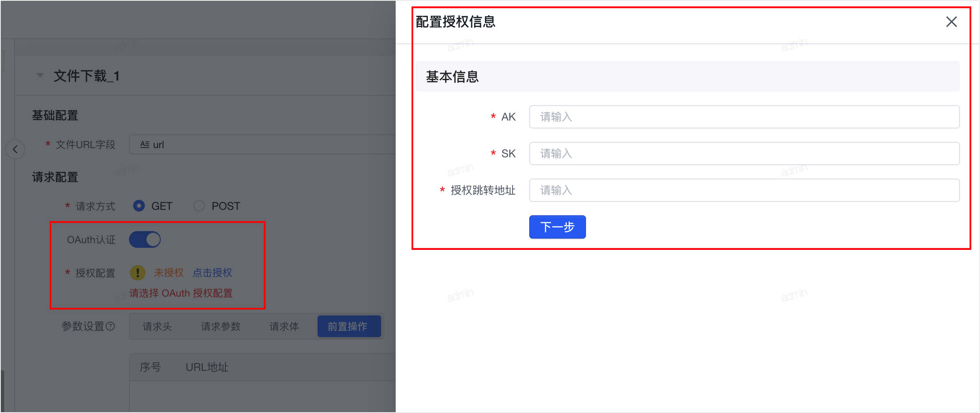Open the 文件URL字段 url selector
Image resolution: width=980 pixels, height=413 pixels.
pyautogui.click(x=262, y=144)
